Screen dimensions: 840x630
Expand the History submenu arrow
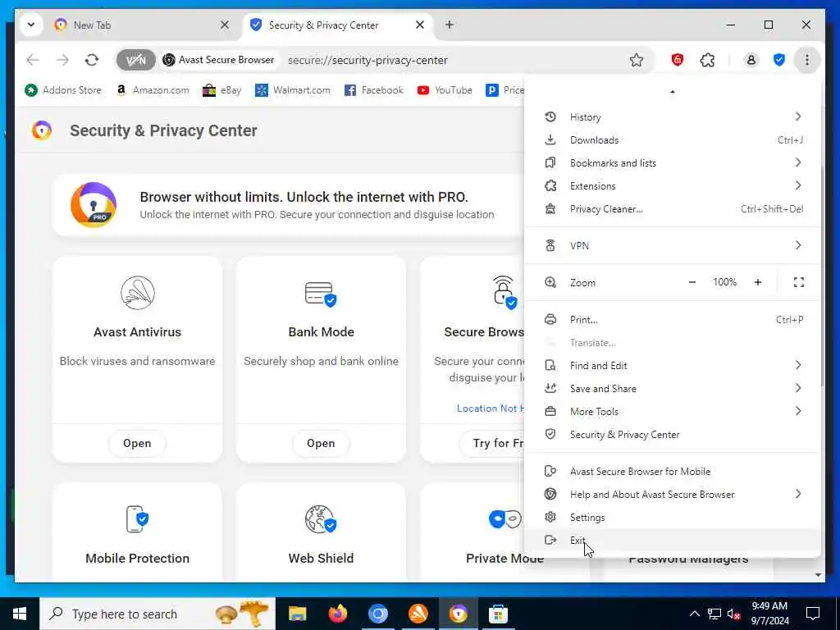coord(798,116)
